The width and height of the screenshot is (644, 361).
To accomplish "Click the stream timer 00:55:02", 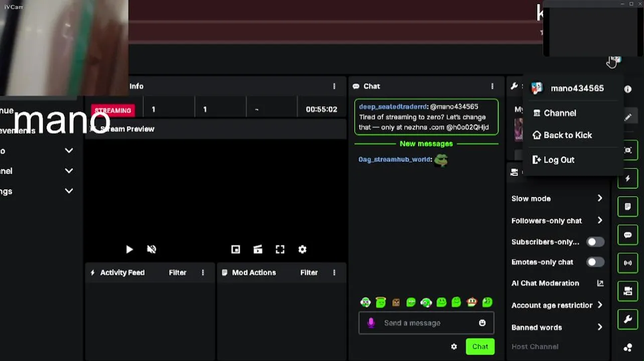I will point(321,109).
